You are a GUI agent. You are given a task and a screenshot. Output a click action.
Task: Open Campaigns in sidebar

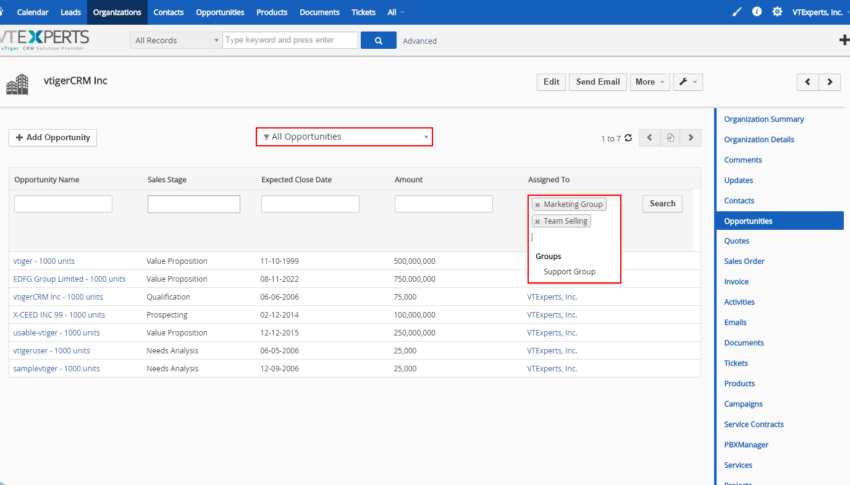(x=743, y=404)
